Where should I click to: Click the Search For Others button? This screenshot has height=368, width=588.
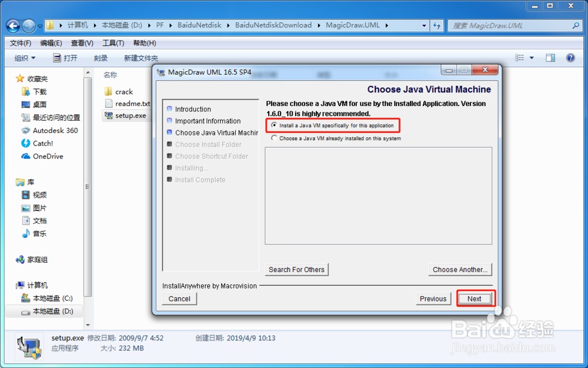click(296, 270)
